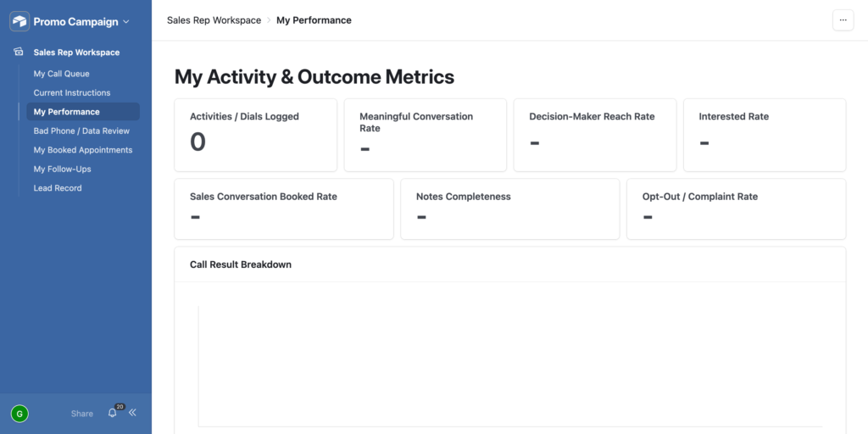Click the breadcrumb separator chevron
Image resolution: width=868 pixels, height=434 pixels.
pyautogui.click(x=269, y=20)
